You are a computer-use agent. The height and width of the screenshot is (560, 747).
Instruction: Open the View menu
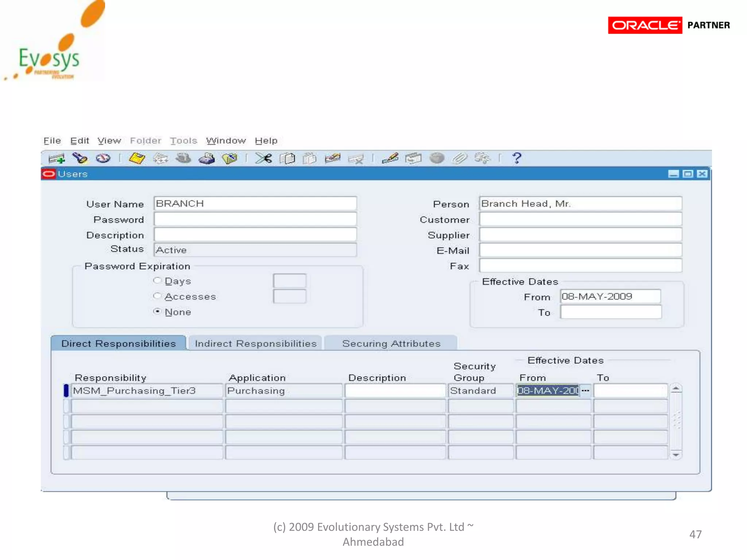tap(109, 141)
